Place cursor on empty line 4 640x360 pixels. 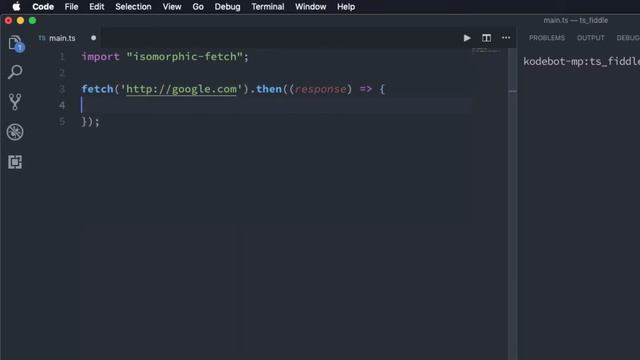[276, 105]
